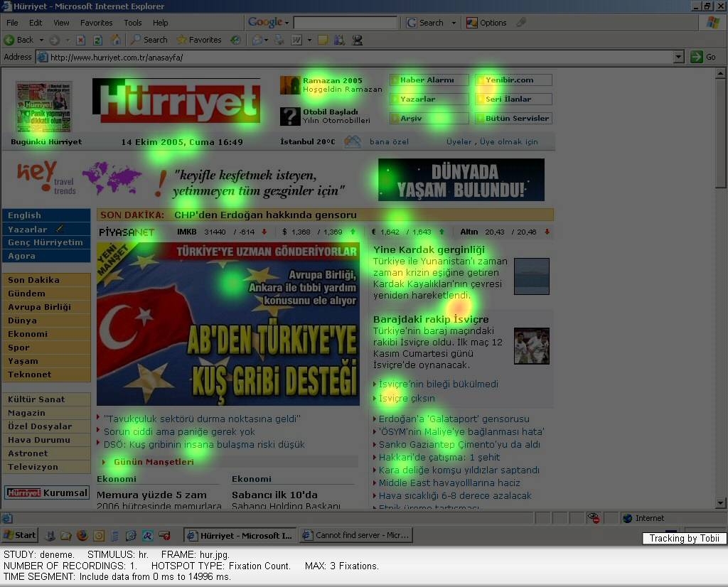The image size is (728, 587).
Task: Open 'Hakkari'de çatışma: 1 şehit' link
Action: (x=439, y=457)
